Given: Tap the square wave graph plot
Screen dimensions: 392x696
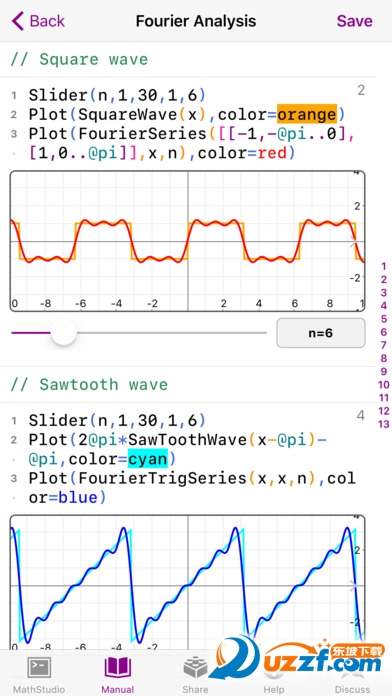Looking at the screenshot, I should (187, 241).
